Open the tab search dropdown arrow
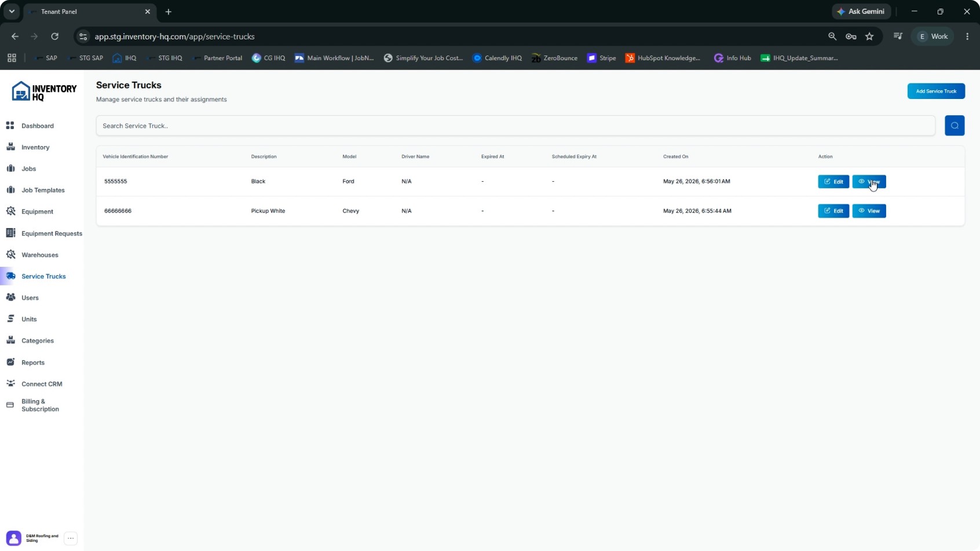This screenshot has width=980, height=551. pos(12,12)
